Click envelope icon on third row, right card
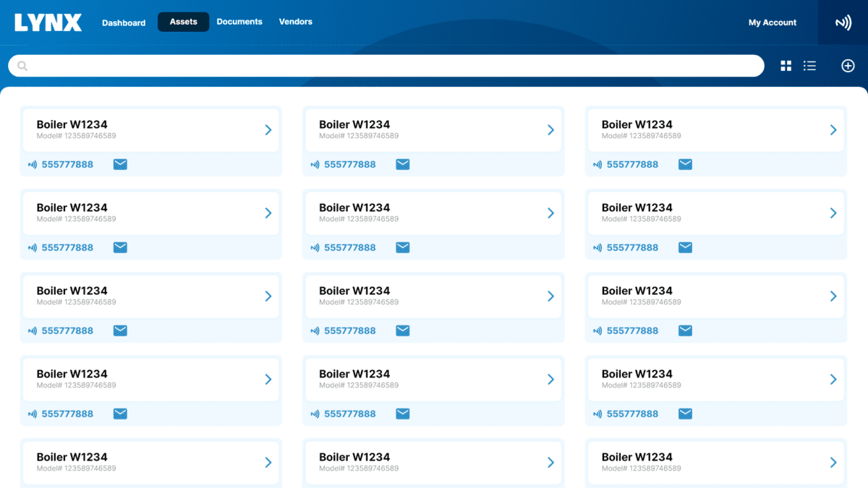 (685, 330)
